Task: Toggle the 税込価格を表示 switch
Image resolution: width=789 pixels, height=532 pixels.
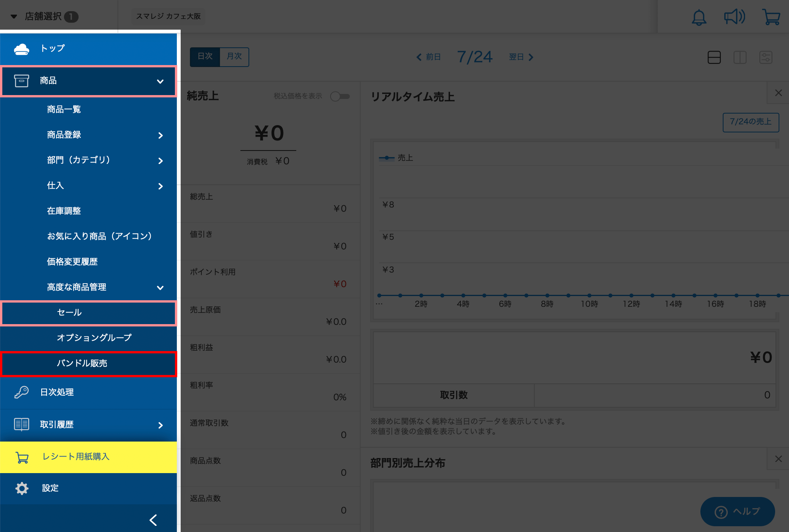Action: 340,96
